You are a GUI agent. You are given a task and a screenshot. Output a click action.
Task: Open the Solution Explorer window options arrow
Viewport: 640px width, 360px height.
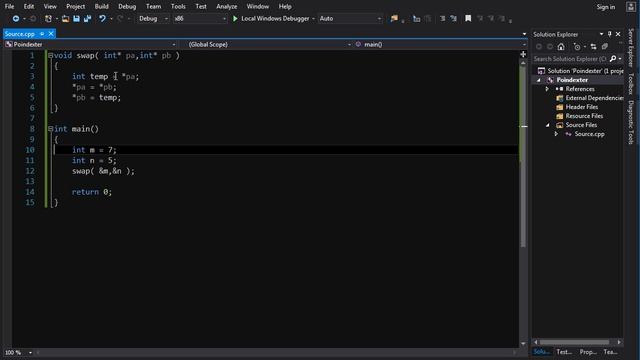[601, 34]
